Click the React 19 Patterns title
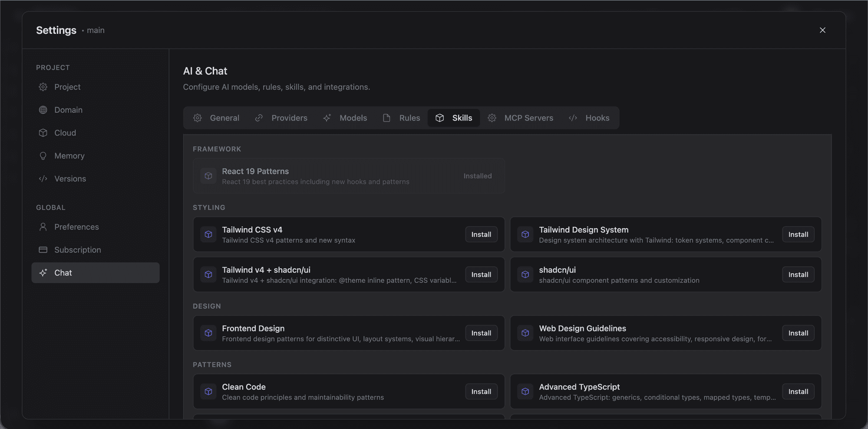 (x=255, y=171)
